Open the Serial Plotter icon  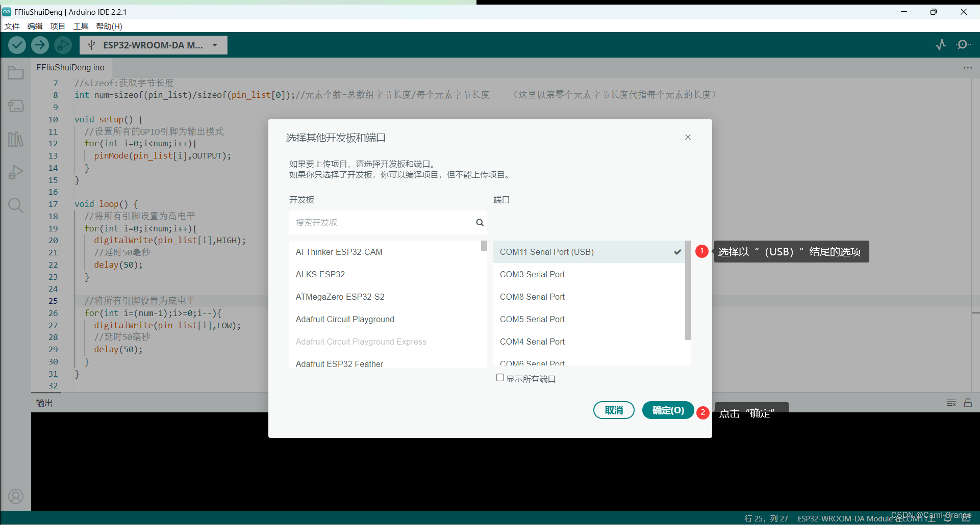coord(940,45)
